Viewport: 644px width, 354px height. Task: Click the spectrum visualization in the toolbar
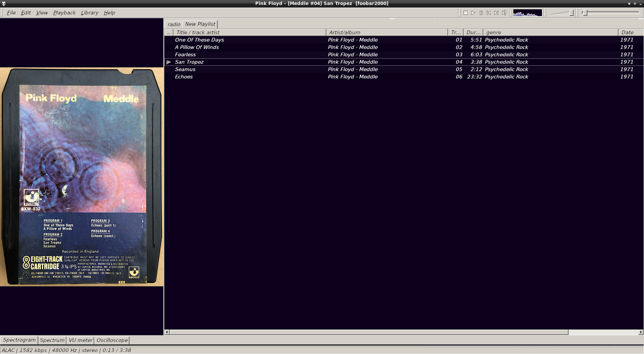click(x=527, y=13)
